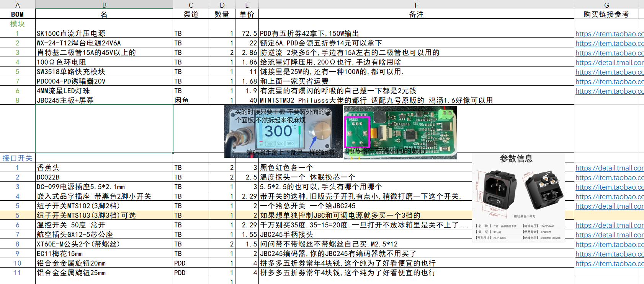
Task: Click the note JBC245手柄接头
Action: pyautogui.click(x=286, y=235)
